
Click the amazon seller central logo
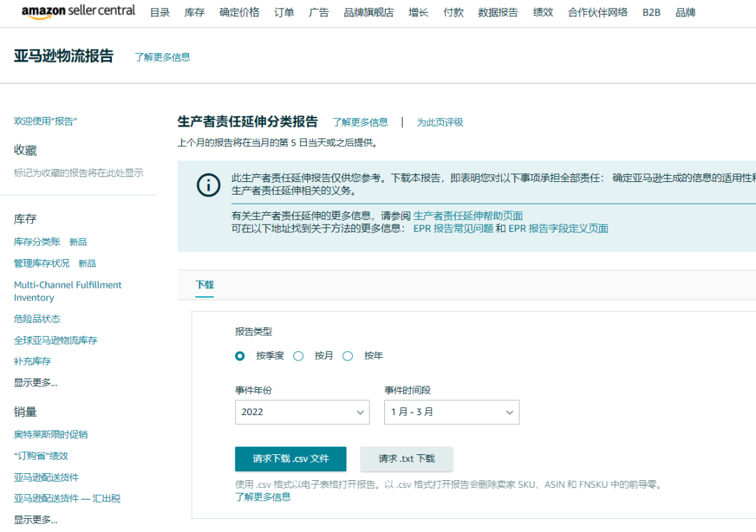click(x=78, y=11)
